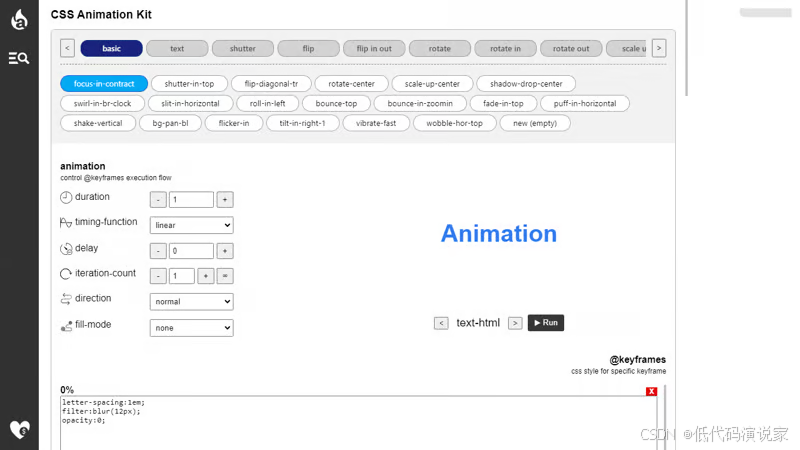
Task: Click the flame logo icon in sidebar
Action: (x=19, y=19)
